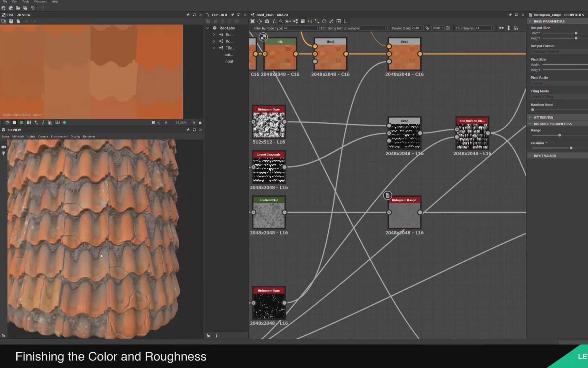Viewport: 588px width, 368px height.
Task: Toggle the parent size link icon
Action: 427,28
